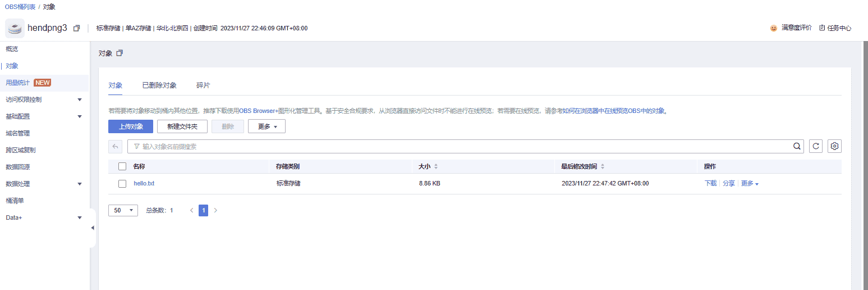868x290 pixels.
Task: Open 跨区域复制 in sidebar
Action: point(21,150)
